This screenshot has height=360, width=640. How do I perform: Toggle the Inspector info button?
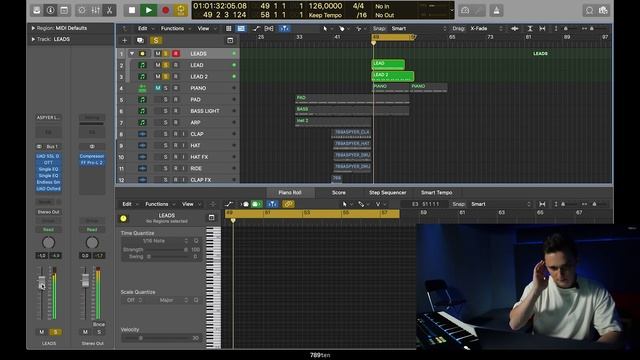(50, 10)
